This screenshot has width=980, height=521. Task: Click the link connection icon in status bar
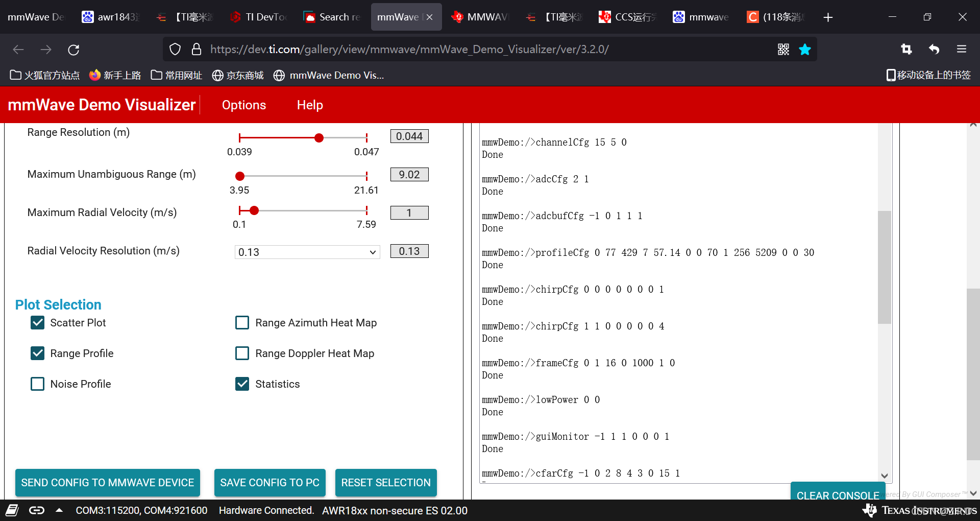[x=37, y=510]
